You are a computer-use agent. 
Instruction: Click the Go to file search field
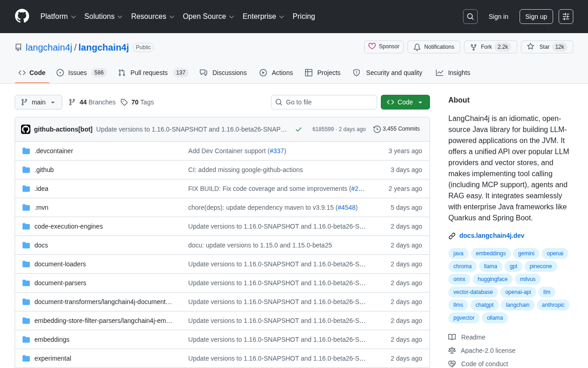(x=324, y=102)
